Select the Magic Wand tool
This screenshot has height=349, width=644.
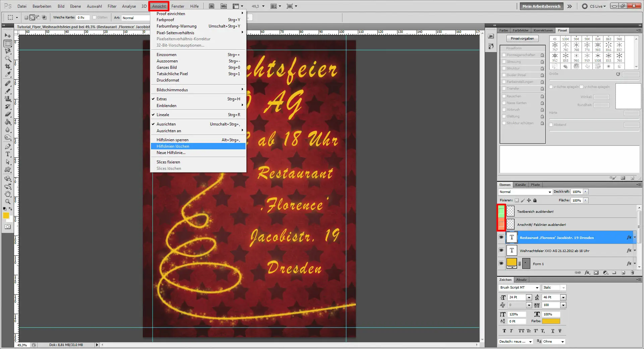[x=8, y=59]
